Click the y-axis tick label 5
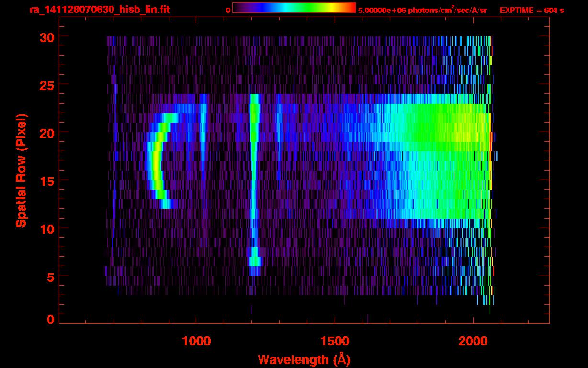 [50, 276]
